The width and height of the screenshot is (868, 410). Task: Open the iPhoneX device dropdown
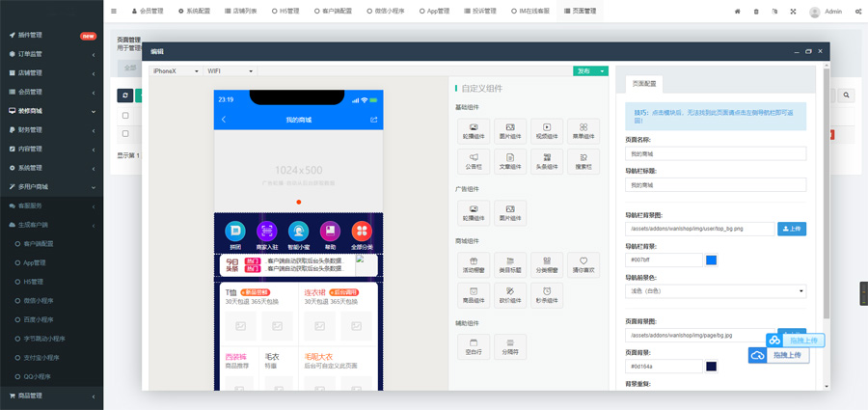(x=176, y=71)
